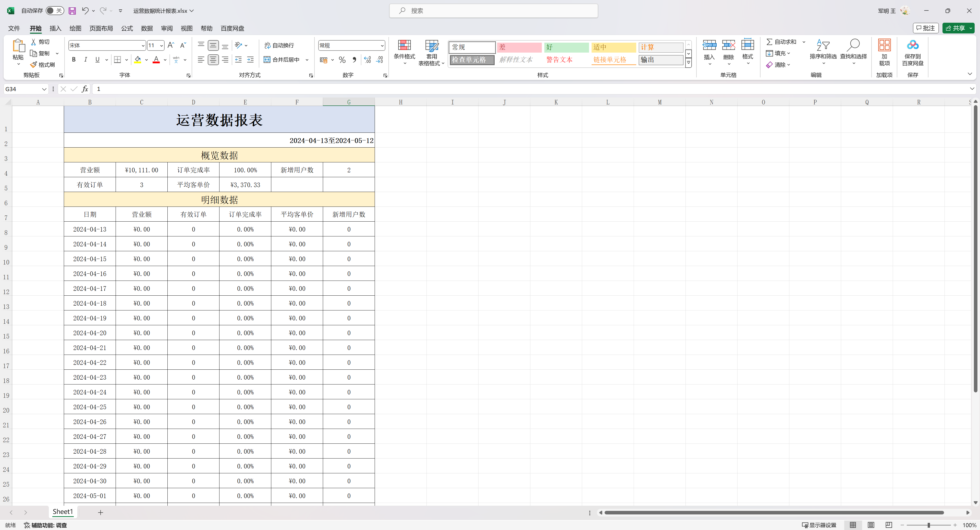
Task: Click the 批注 (Comments) button
Action: click(x=926, y=28)
